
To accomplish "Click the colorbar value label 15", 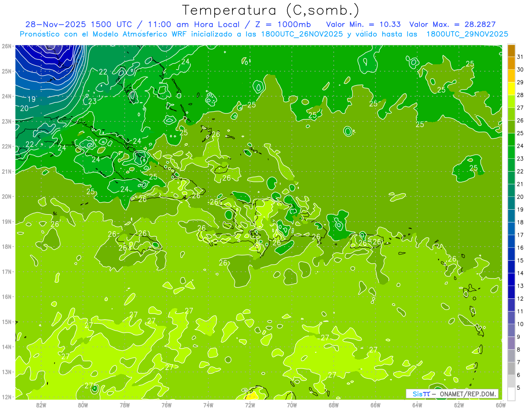I will click(x=520, y=260).
